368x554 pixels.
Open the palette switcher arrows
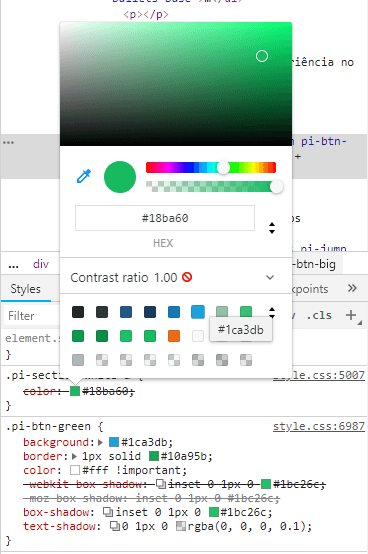tap(272, 312)
